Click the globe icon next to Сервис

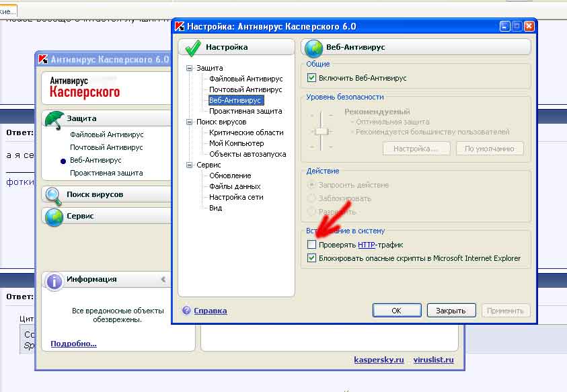click(x=54, y=217)
